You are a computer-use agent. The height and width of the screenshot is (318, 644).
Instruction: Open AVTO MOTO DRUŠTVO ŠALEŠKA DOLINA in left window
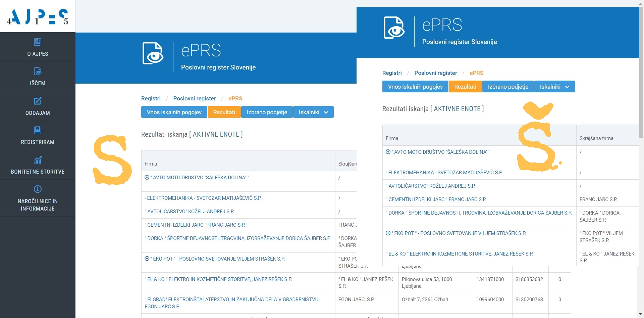[x=200, y=177]
